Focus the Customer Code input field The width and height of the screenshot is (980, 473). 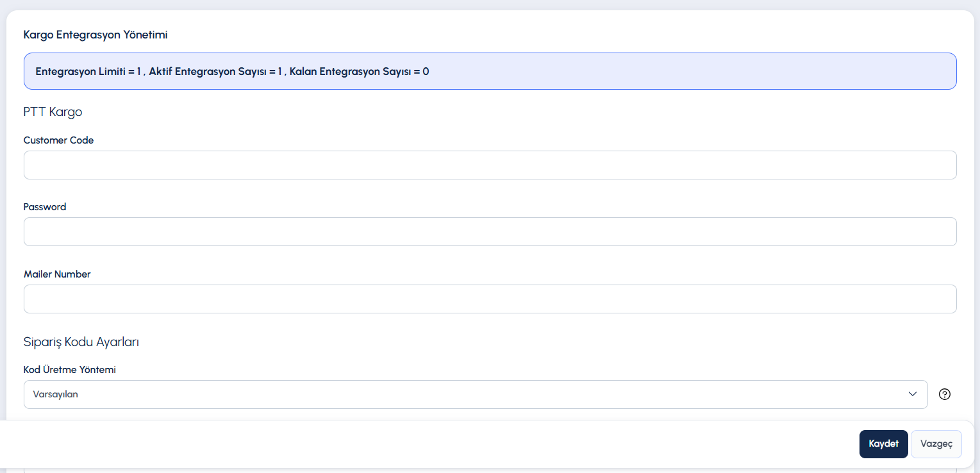coord(490,165)
